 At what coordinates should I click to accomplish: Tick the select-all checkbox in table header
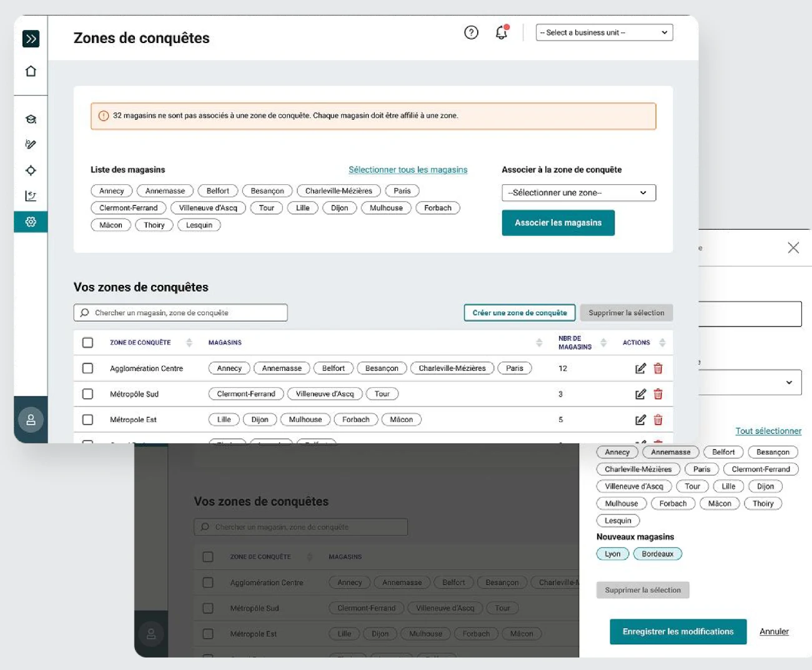pyautogui.click(x=87, y=342)
